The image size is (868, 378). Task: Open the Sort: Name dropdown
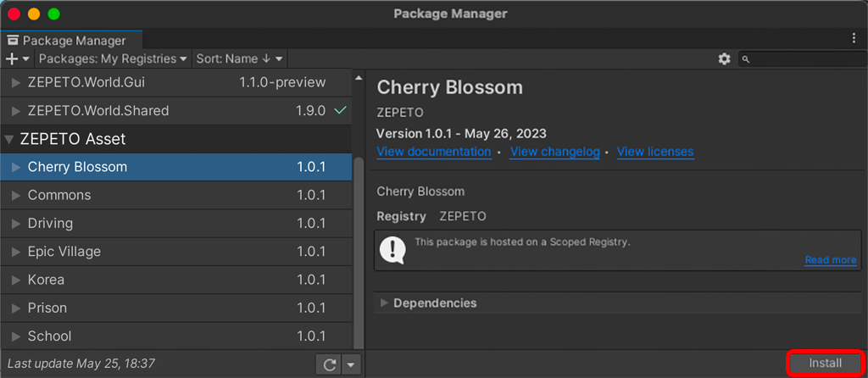point(240,58)
